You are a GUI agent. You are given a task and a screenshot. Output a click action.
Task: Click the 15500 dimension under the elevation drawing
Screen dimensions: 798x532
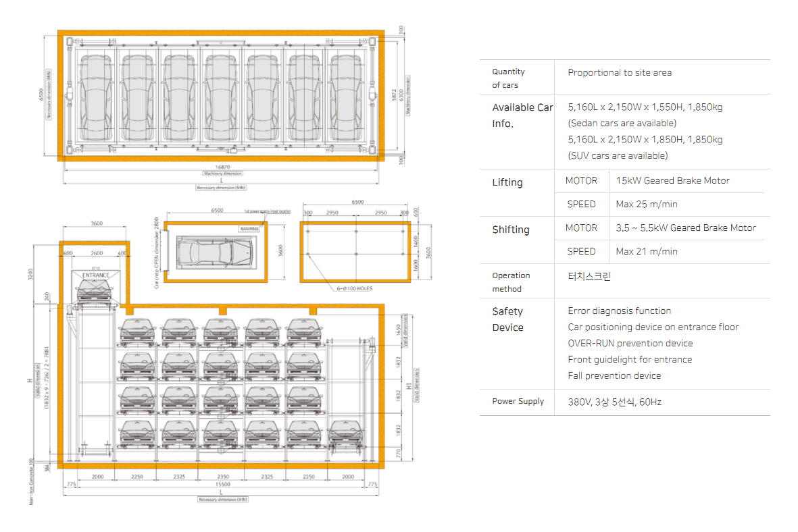tap(222, 485)
